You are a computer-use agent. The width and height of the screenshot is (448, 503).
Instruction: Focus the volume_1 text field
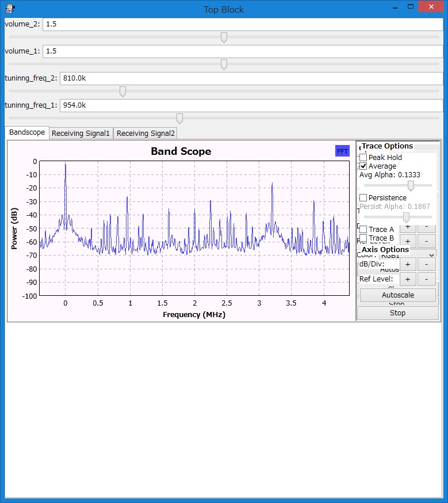[x=243, y=51]
